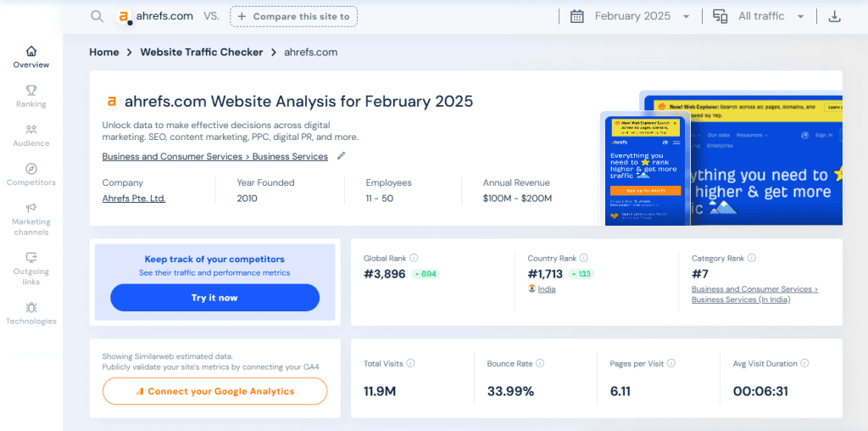Select Technologies in the sidebar
This screenshot has height=431, width=868.
(x=31, y=313)
